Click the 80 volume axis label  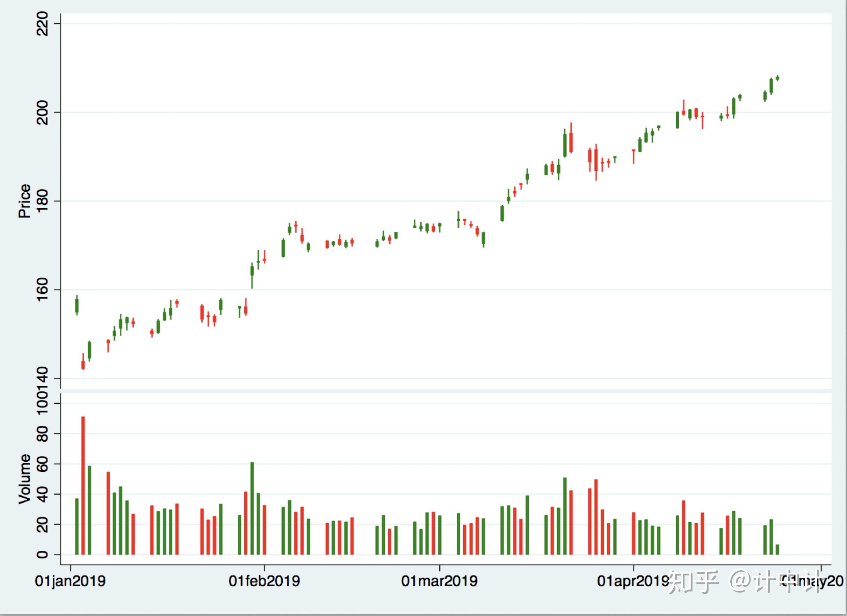click(x=42, y=433)
